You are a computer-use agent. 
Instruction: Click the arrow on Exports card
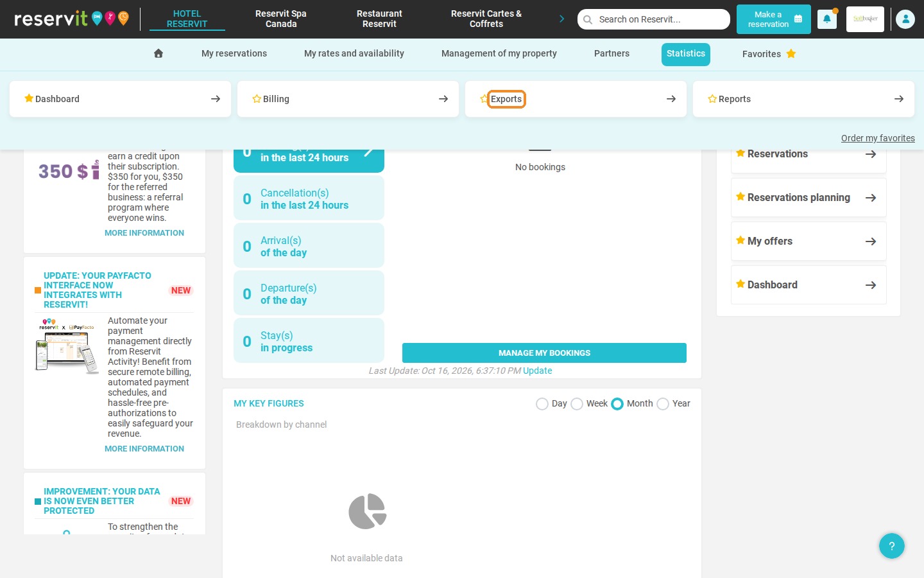tap(671, 99)
